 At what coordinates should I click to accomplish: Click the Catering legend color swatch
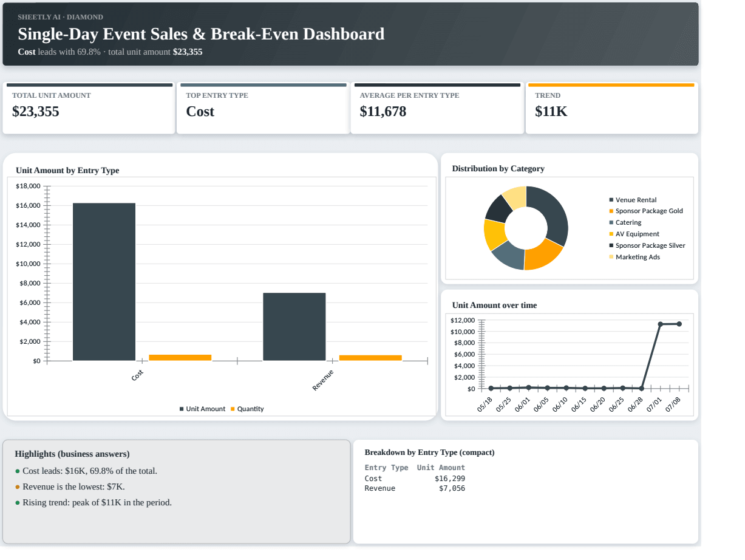click(611, 223)
